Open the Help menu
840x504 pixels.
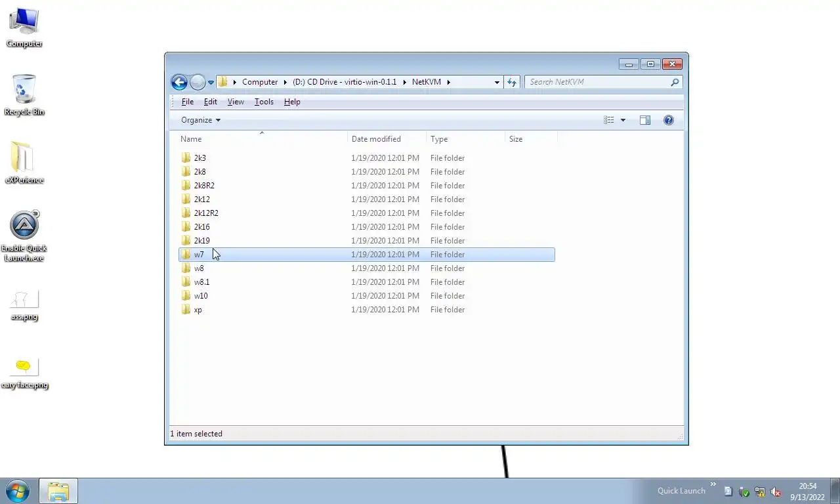[292, 102]
